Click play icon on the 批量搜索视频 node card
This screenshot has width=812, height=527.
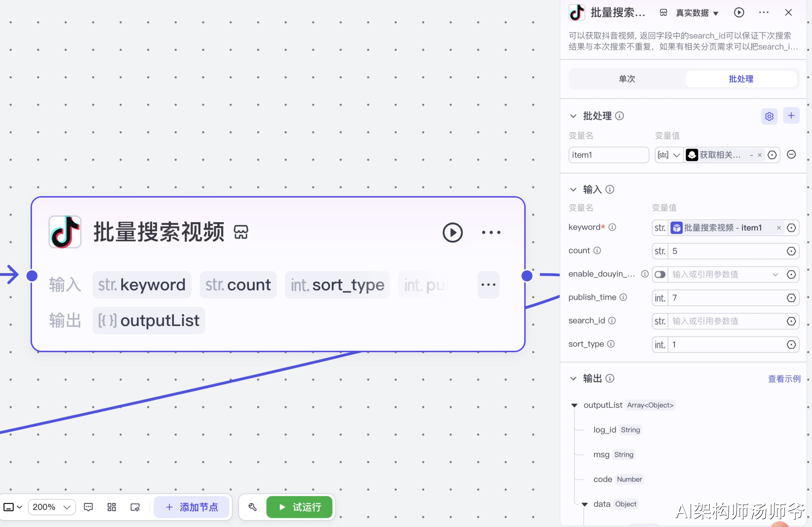pos(452,233)
